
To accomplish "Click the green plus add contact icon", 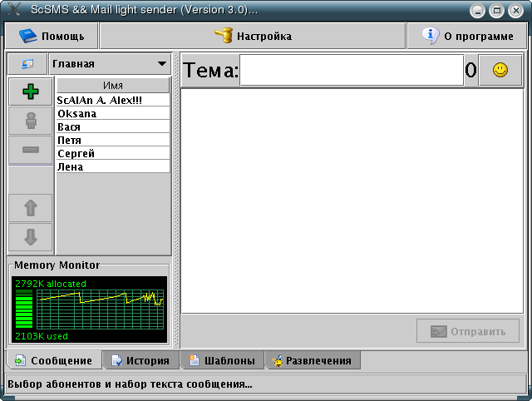I will (x=31, y=92).
